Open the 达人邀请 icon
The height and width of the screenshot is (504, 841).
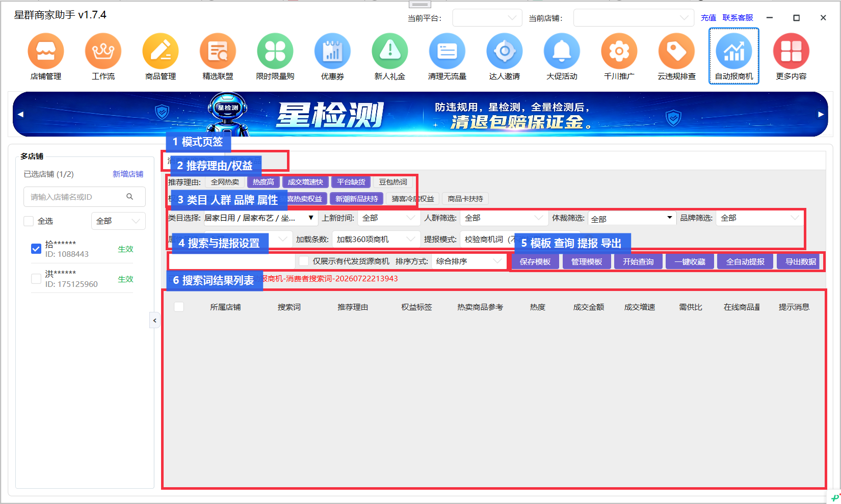point(505,51)
